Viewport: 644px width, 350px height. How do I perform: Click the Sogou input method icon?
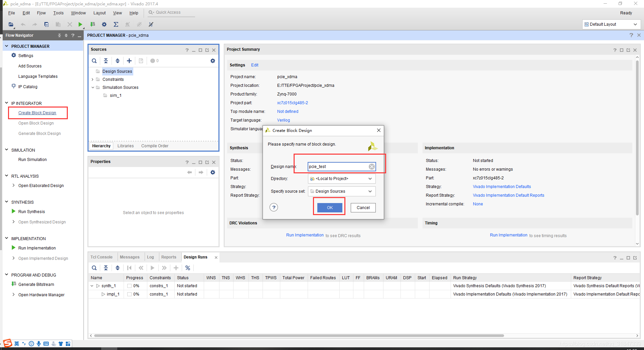pos(8,343)
